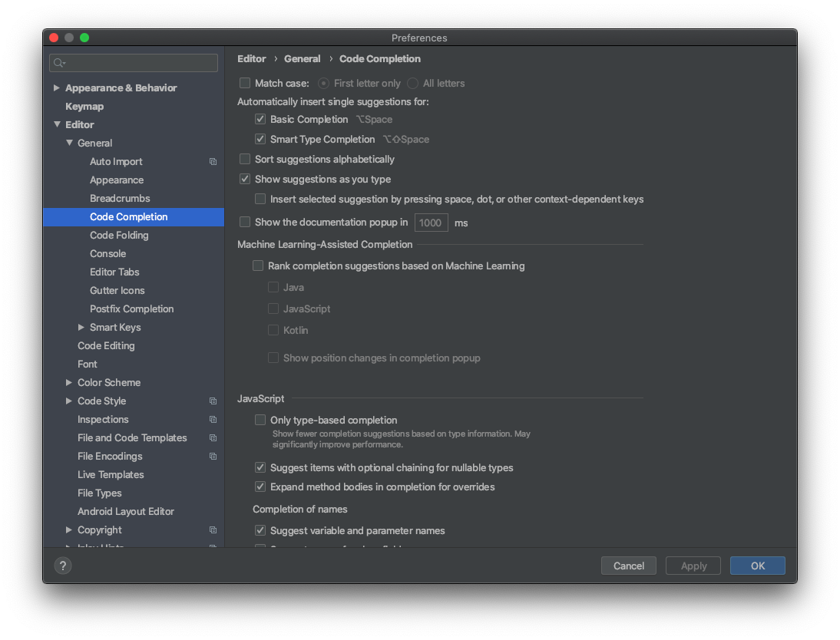Toggle Suggest items with optional chaining
Viewport: 840px width, 640px height.
(260, 467)
